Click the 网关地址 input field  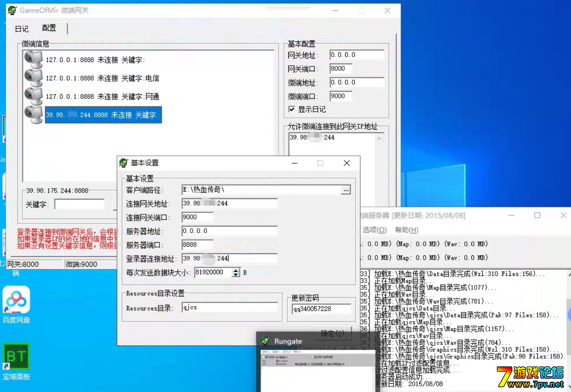click(357, 55)
